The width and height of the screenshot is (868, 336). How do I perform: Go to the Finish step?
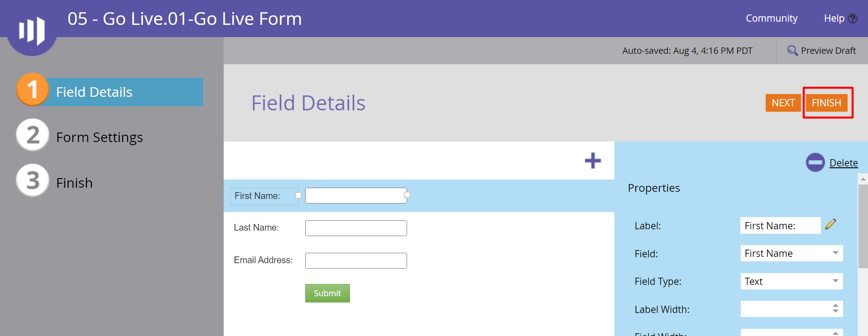(74, 183)
